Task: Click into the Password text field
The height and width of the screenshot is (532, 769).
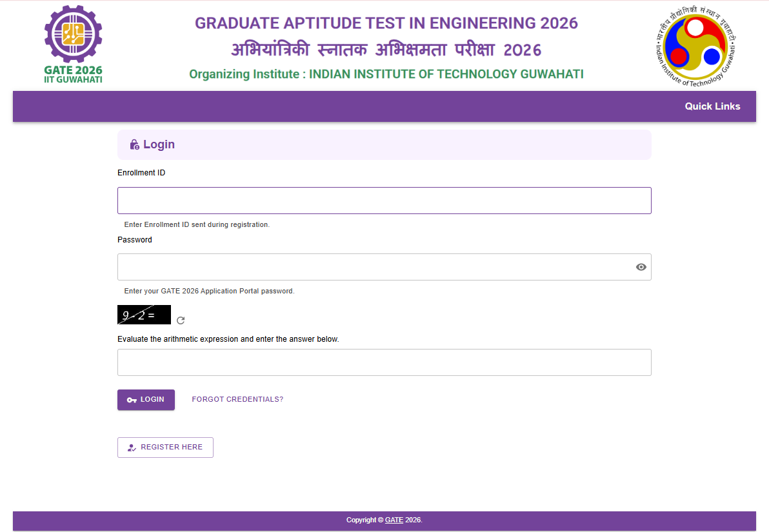Action: click(x=374, y=267)
